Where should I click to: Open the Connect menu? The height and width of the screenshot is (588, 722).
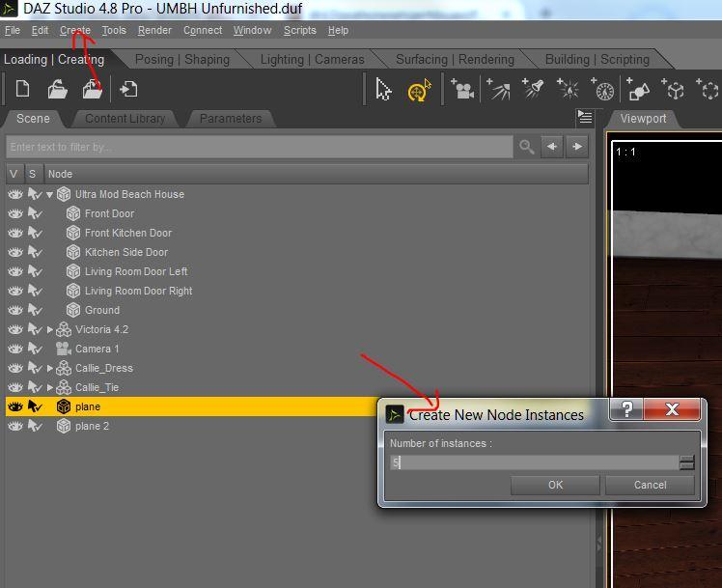[x=203, y=30]
